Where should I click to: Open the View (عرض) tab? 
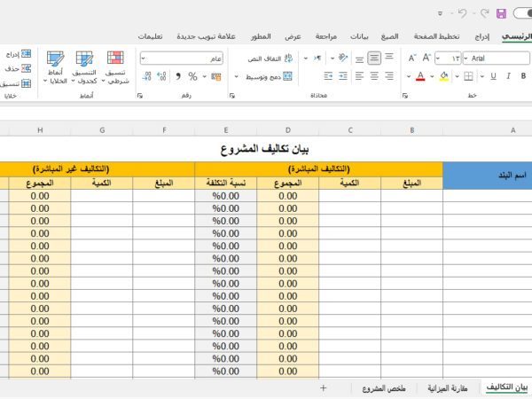click(293, 36)
